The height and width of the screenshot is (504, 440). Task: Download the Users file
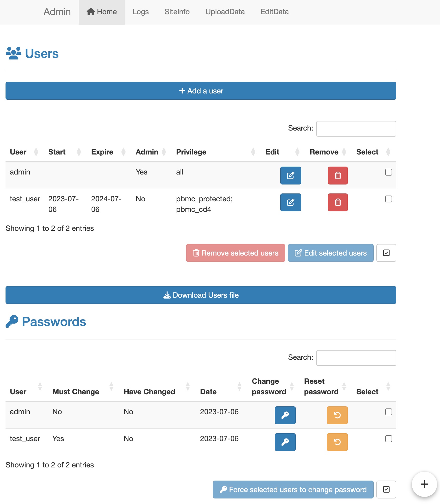point(201,295)
